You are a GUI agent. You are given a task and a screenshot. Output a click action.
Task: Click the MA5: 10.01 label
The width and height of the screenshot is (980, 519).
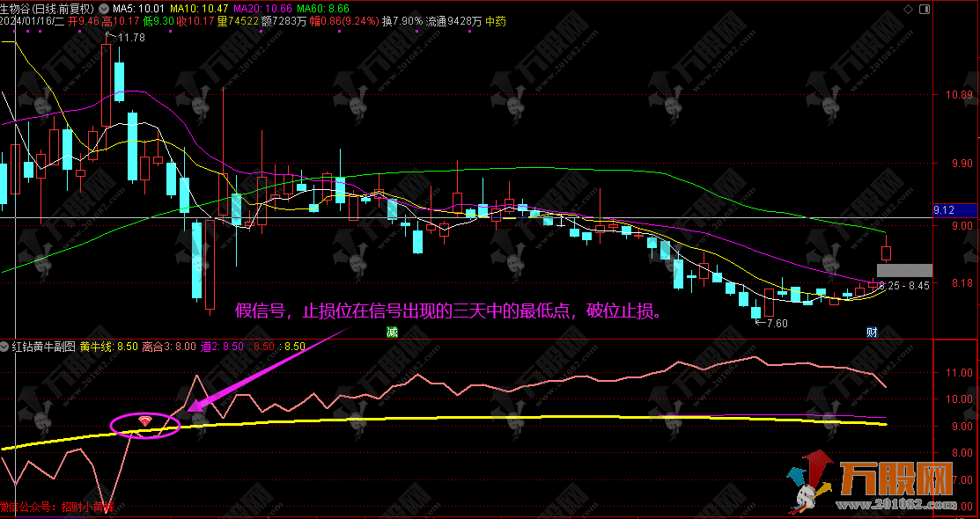click(136, 9)
